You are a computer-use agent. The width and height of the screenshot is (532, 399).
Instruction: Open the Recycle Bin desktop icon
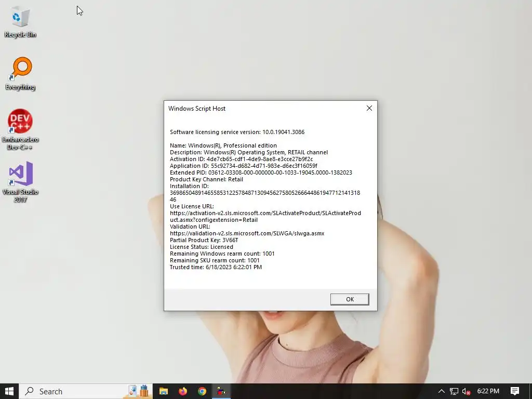(20, 22)
